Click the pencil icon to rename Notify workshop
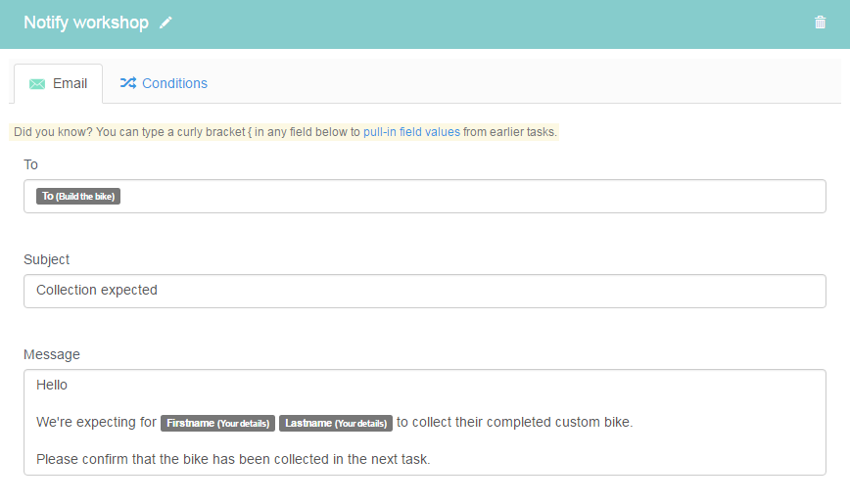This screenshot has height=504, width=850. pyautogui.click(x=165, y=23)
